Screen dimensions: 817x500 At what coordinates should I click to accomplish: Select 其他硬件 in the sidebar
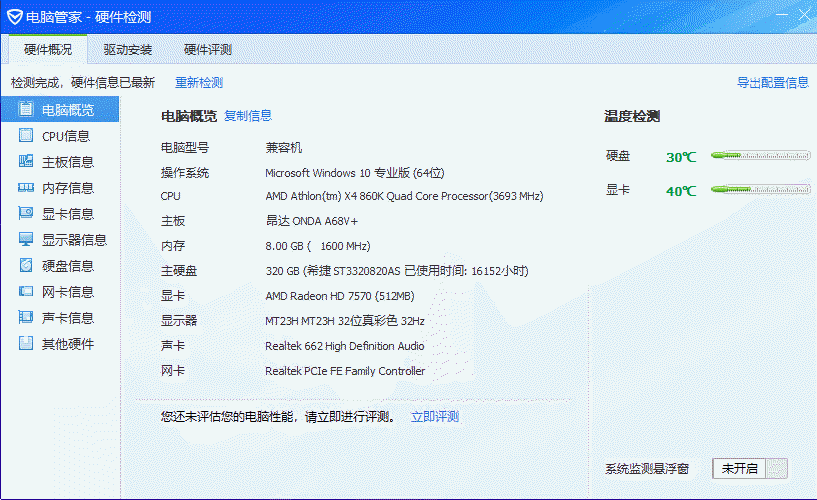68,344
